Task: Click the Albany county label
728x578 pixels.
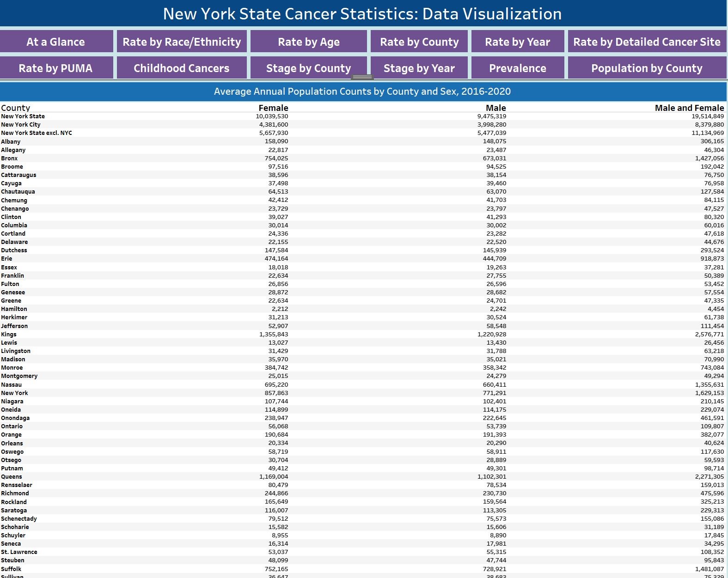Action: click(11, 141)
